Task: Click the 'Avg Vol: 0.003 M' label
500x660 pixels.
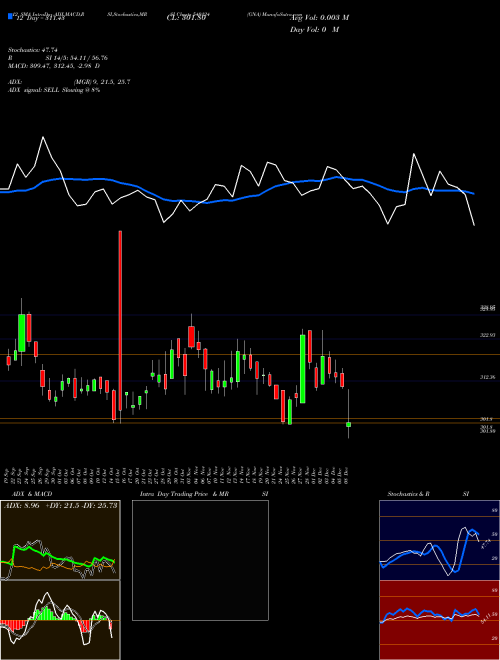Action: (x=319, y=18)
